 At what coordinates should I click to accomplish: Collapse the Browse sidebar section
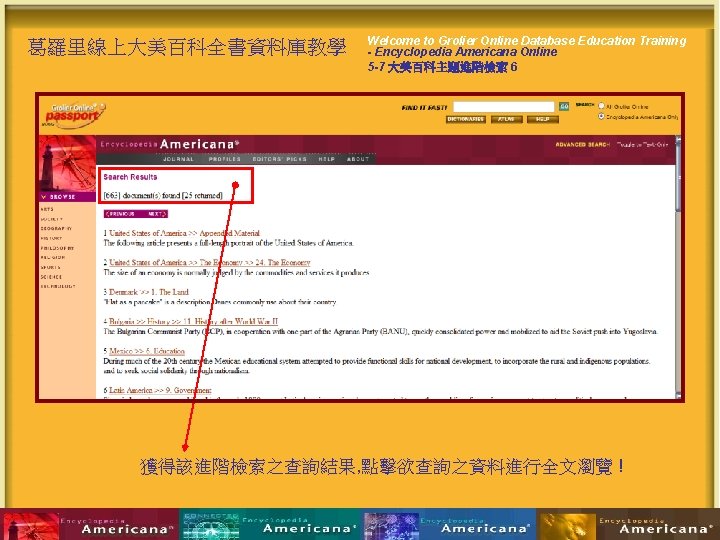tap(68, 197)
